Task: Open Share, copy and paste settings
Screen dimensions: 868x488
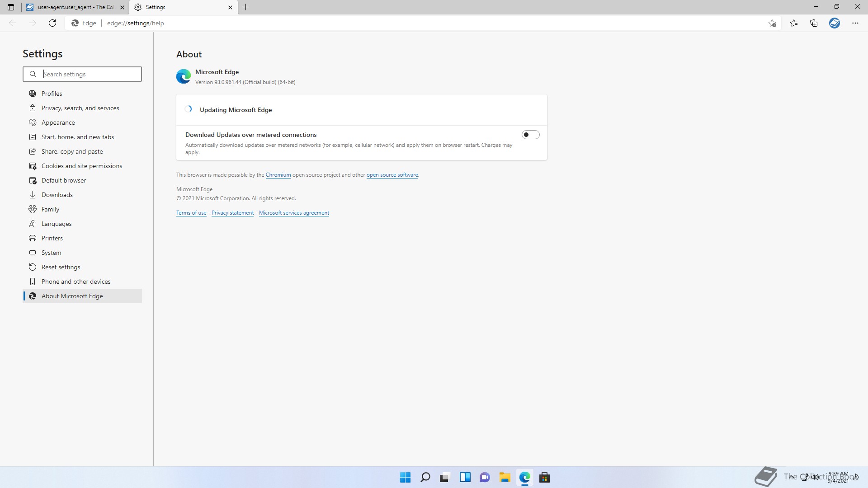Action: tap(82, 151)
